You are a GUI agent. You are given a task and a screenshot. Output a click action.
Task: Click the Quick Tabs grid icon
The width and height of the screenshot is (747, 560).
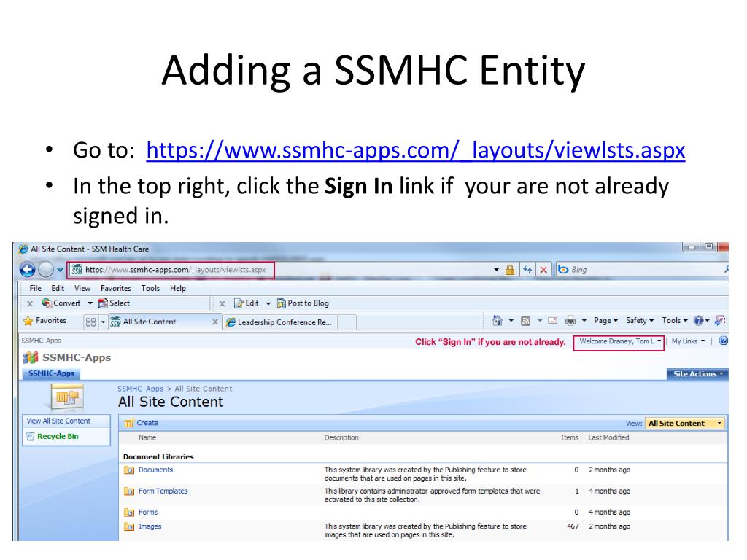tap(90, 322)
